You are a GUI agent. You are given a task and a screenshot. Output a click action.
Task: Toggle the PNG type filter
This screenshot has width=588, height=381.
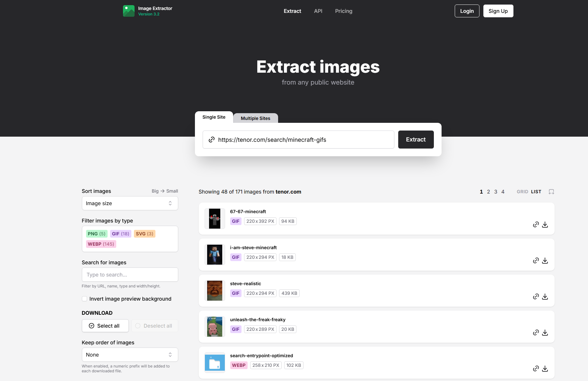96,234
